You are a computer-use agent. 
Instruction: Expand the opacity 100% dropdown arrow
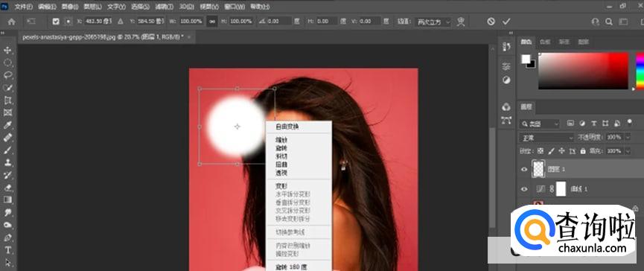pos(627,137)
